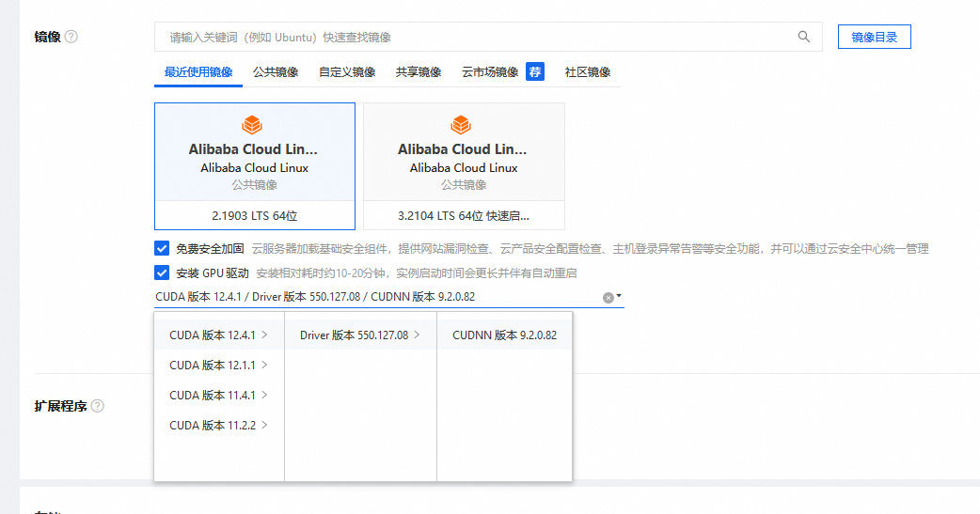Focus the image keyword search field

(x=488, y=37)
